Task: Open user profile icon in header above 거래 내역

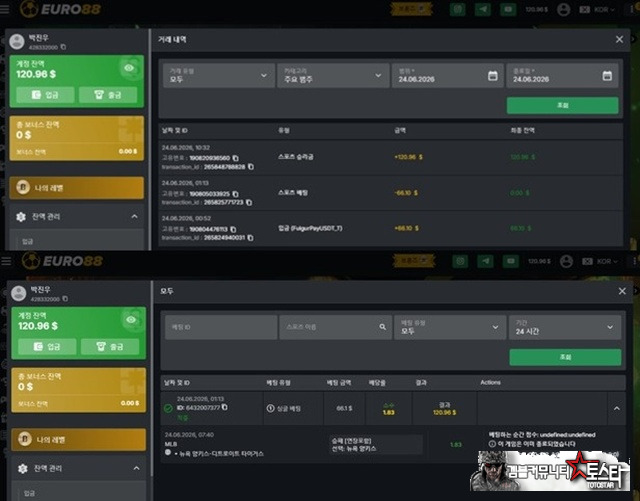Action: [563, 9]
